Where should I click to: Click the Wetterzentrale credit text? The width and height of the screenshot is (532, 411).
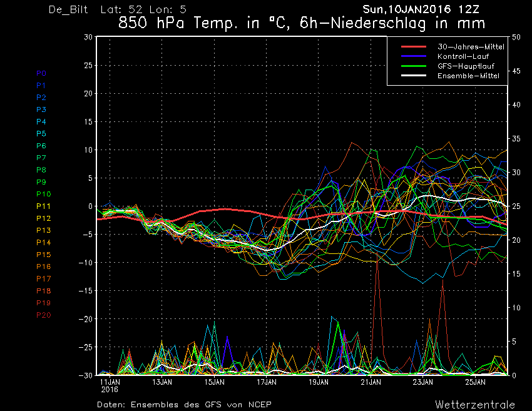tap(475, 405)
